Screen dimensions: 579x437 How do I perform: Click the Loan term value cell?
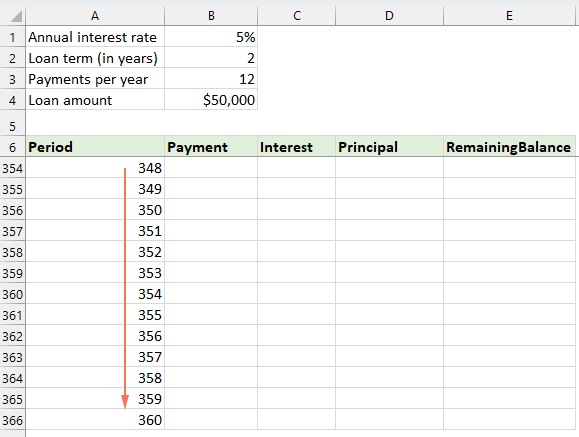coord(211,58)
